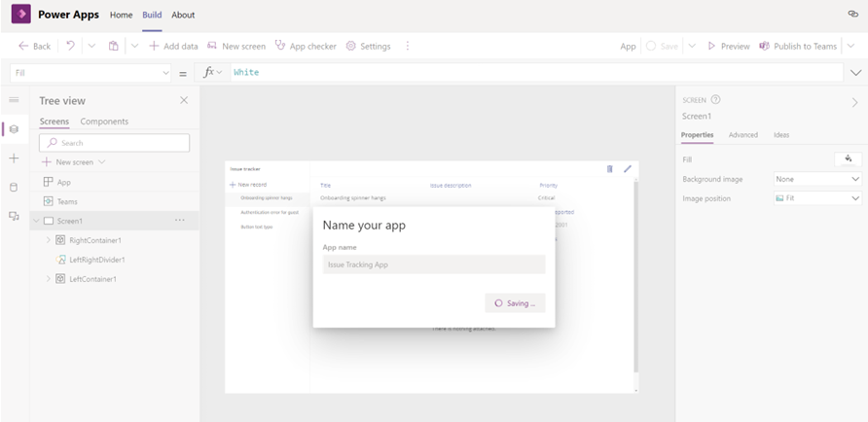Open the Save options dropdown arrow
Screen dimensions: 868x422
[692, 46]
